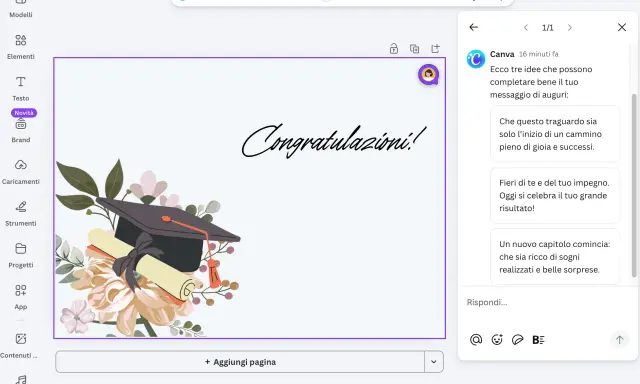Open text formatting options in reply

538,340
